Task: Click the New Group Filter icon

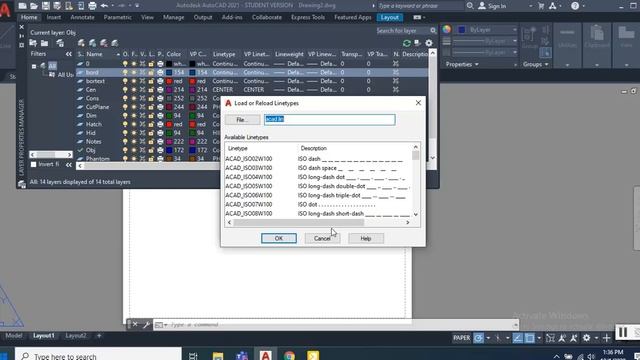Action: pos(44,43)
